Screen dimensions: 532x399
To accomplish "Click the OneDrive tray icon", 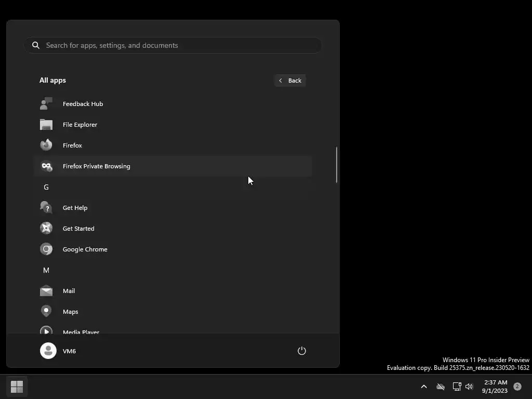I will click(441, 387).
